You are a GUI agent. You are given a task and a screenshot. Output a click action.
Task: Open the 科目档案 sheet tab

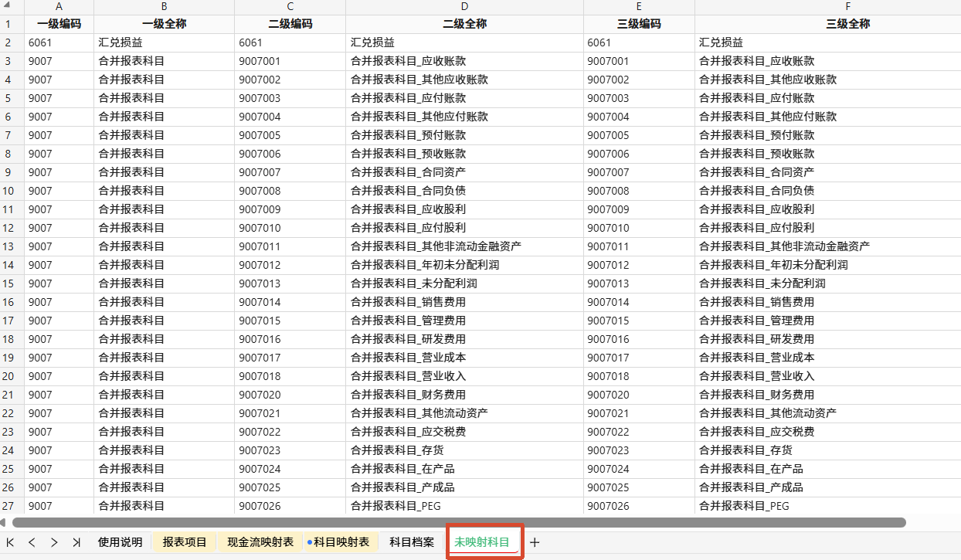(412, 542)
